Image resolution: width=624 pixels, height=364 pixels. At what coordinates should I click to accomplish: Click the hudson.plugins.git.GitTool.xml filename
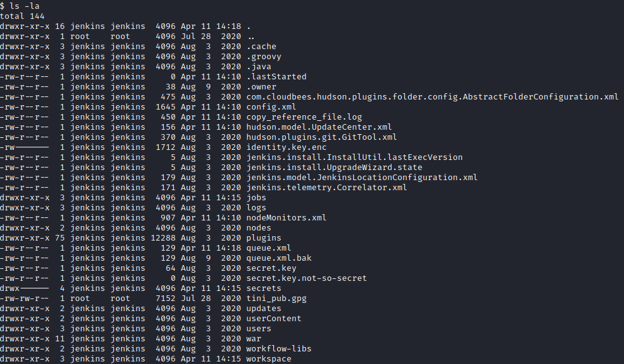coord(321,137)
